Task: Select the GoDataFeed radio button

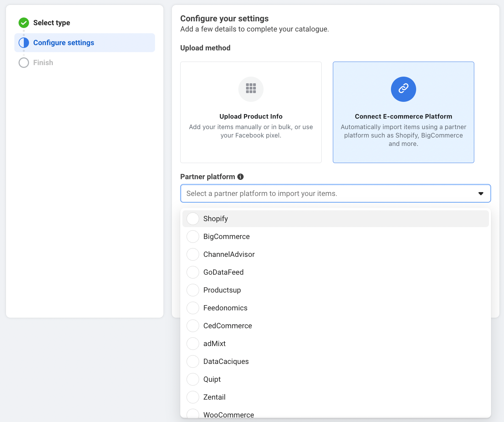Action: [x=193, y=272]
